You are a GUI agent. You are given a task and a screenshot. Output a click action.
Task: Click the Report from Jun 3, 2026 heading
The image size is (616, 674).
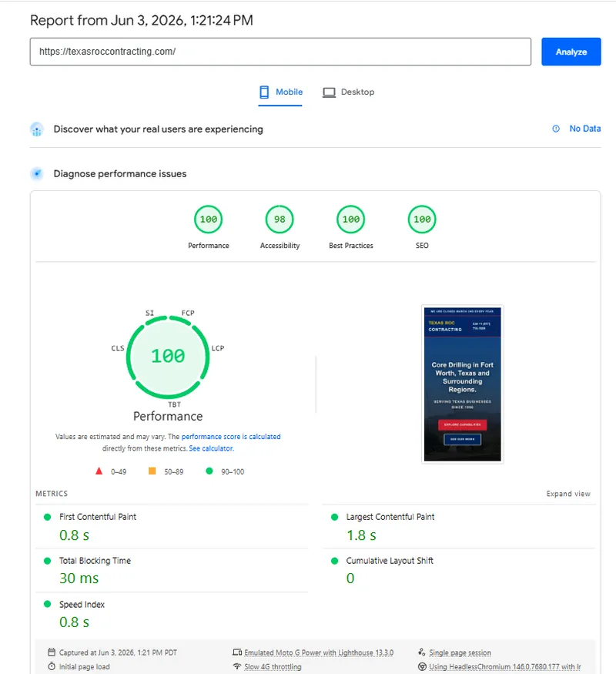coord(142,20)
